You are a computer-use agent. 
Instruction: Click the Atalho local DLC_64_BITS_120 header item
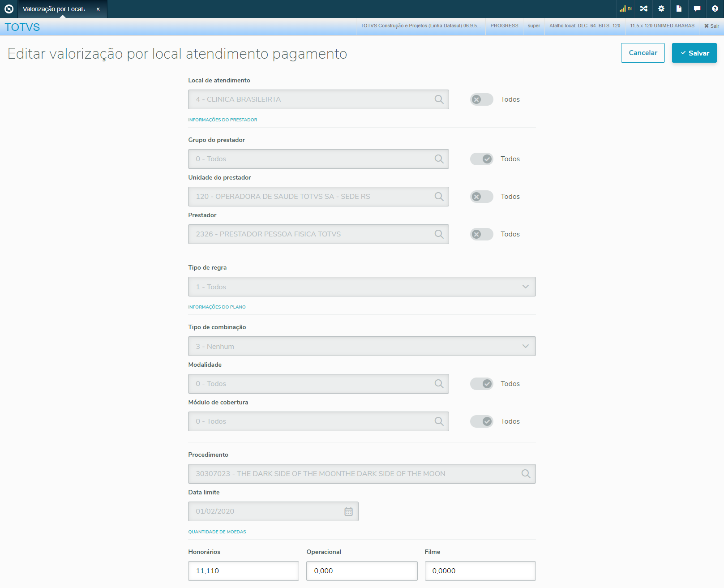click(585, 26)
